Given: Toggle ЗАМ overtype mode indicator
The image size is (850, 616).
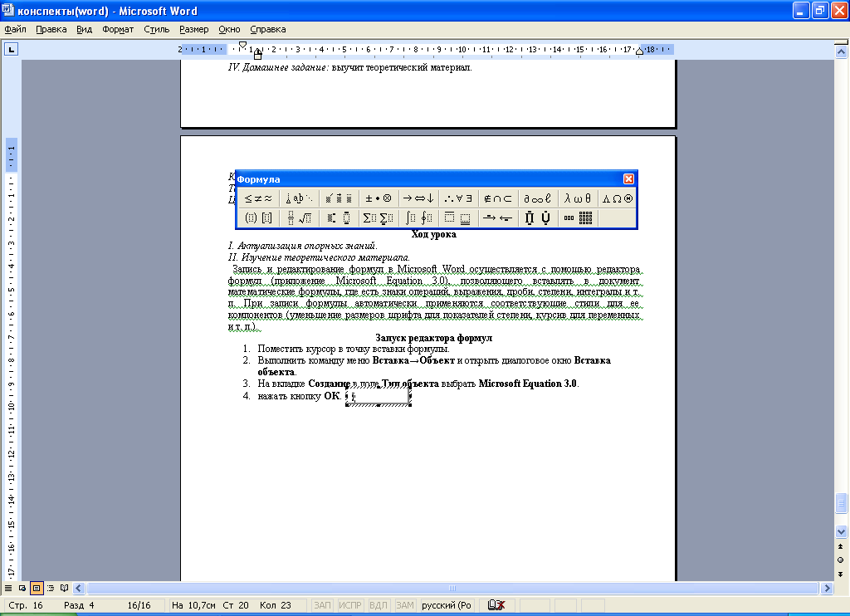Looking at the screenshot, I should (405, 605).
